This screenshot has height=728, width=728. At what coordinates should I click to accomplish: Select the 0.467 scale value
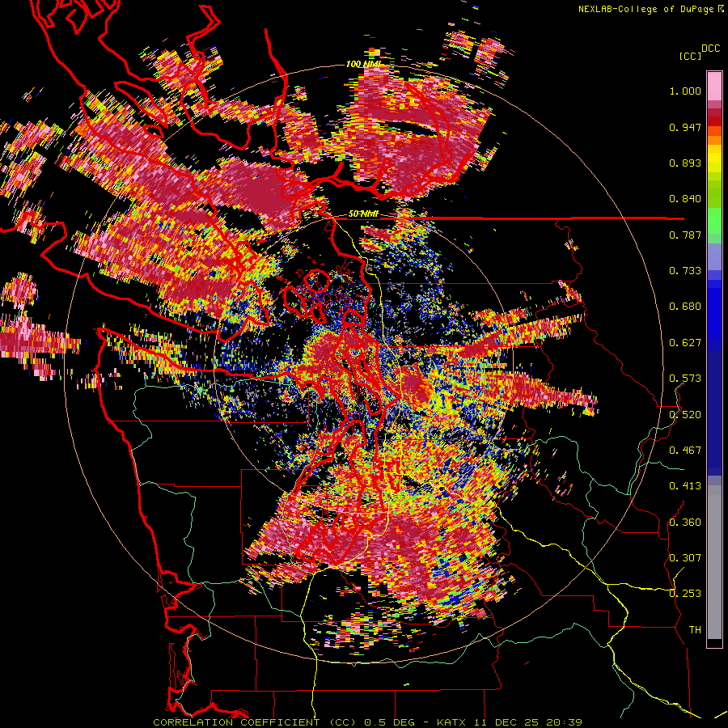tap(685, 451)
